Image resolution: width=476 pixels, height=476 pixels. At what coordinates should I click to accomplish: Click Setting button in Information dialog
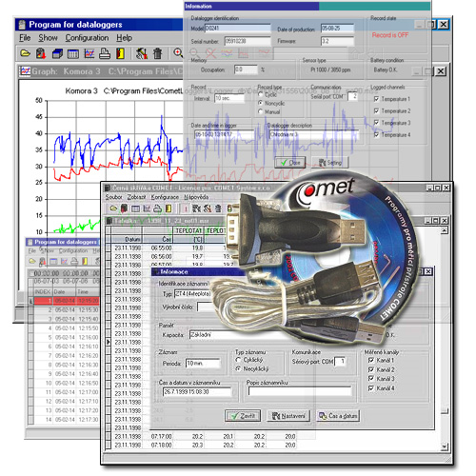tap(330, 163)
